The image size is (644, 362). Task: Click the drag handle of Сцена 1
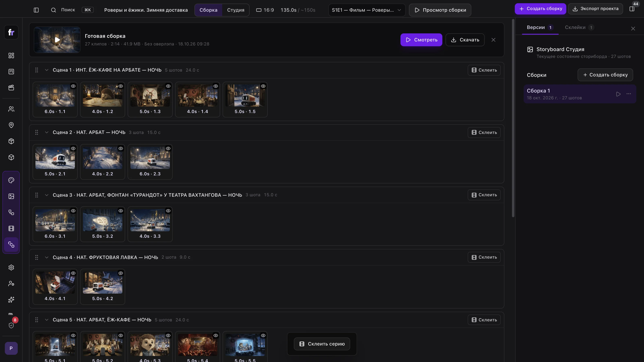(x=36, y=70)
